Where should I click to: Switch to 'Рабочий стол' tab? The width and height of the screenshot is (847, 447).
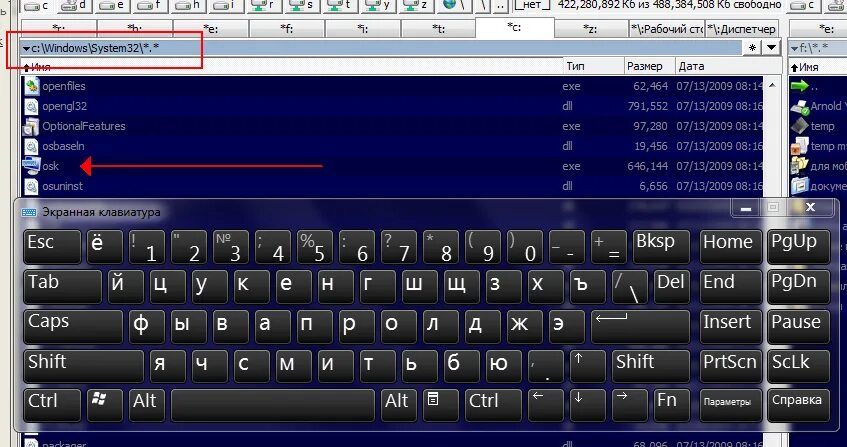[x=667, y=29]
